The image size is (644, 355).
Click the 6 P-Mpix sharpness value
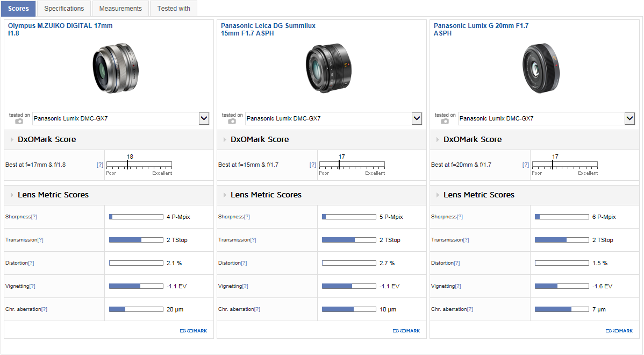click(x=604, y=217)
